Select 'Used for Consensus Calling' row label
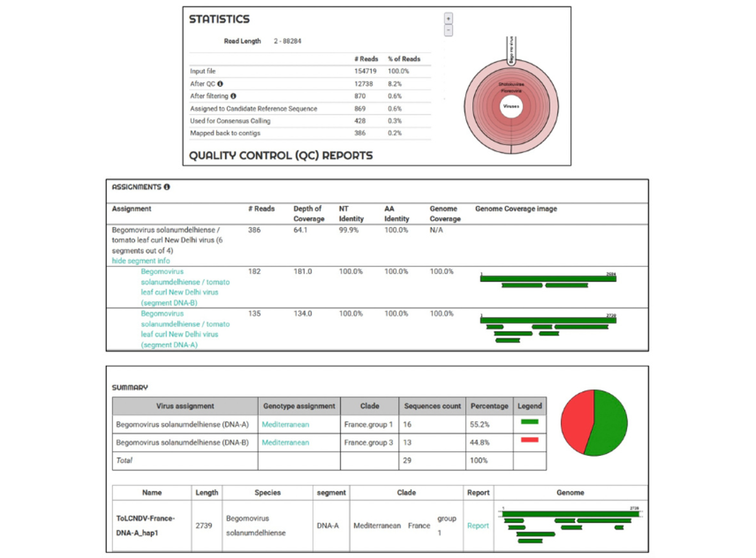The width and height of the screenshot is (756, 558). [230, 121]
